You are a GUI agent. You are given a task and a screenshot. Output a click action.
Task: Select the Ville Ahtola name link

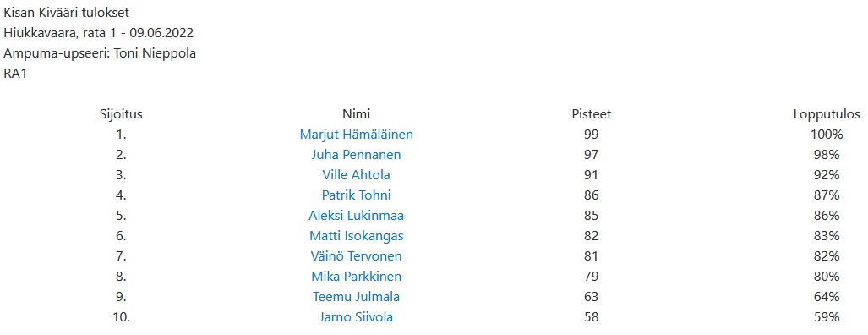click(357, 175)
